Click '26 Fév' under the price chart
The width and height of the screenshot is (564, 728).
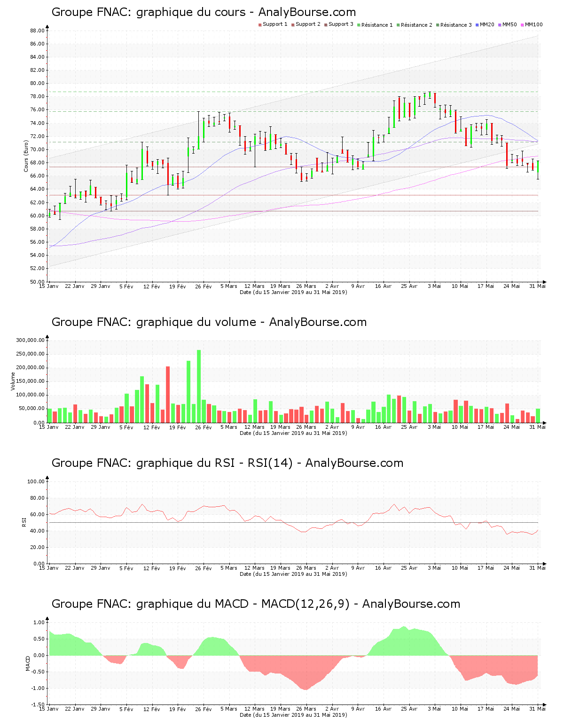coord(204,286)
